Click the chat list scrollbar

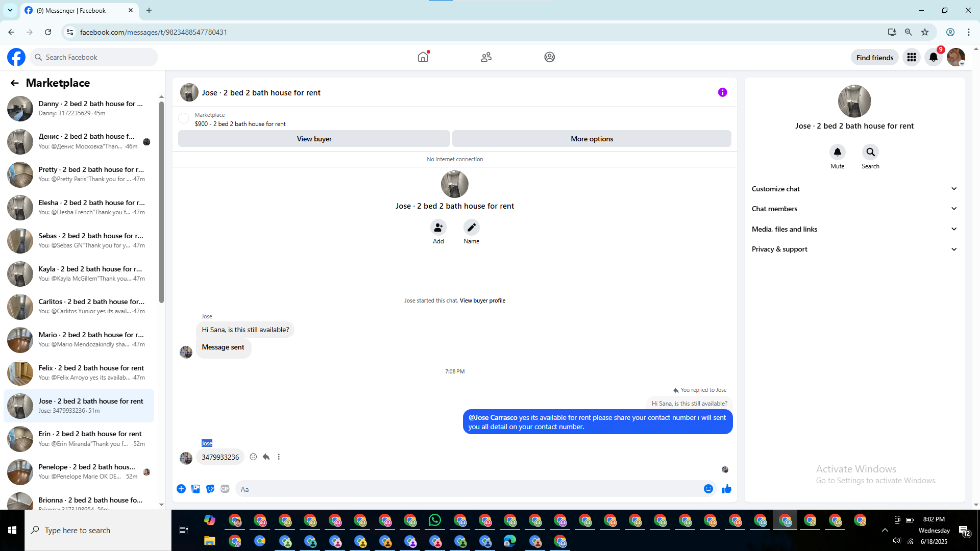click(x=161, y=202)
